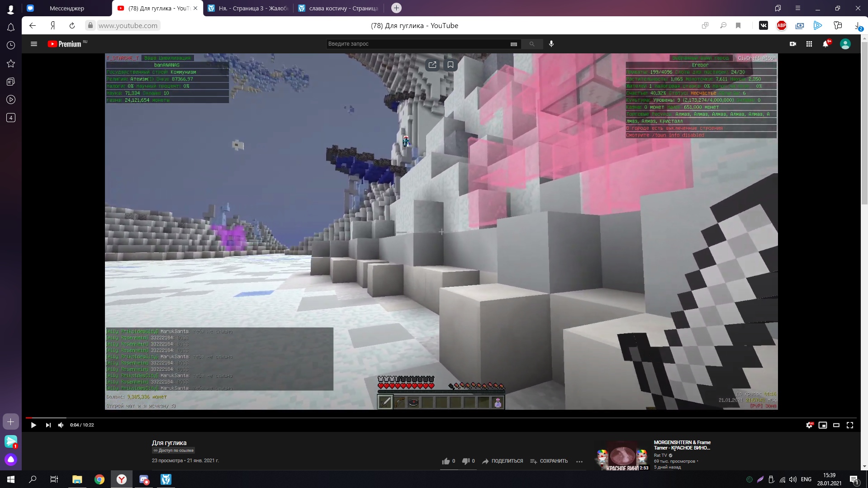The height and width of the screenshot is (488, 868).
Task: Add page to bookmarks in toolbar
Action: coord(738,26)
